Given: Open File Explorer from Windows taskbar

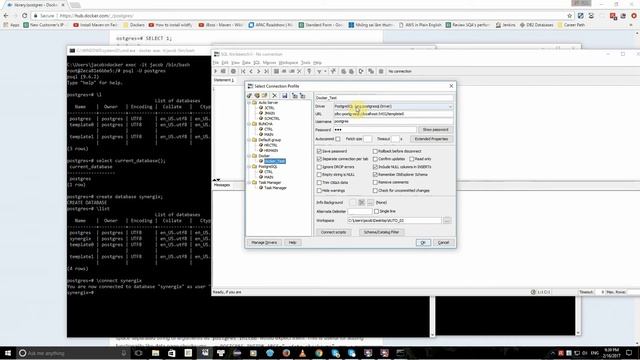Looking at the screenshot, I should coord(156,353).
